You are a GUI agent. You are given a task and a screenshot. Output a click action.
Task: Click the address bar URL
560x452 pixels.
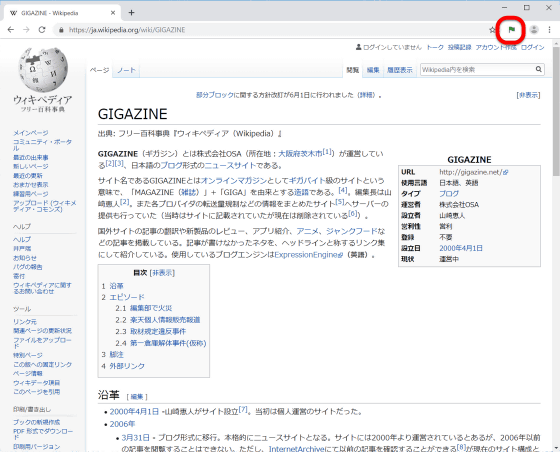tap(127, 30)
